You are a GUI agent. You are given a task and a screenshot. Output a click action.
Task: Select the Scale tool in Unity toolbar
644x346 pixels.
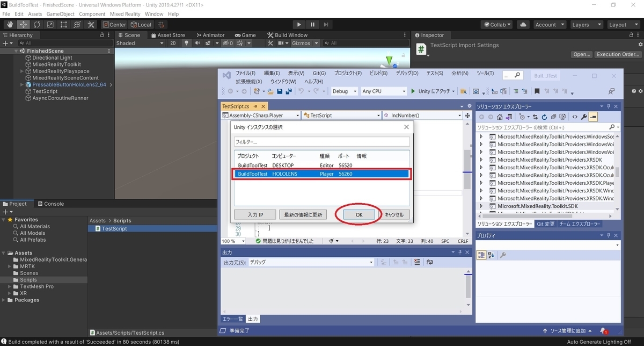click(x=50, y=25)
